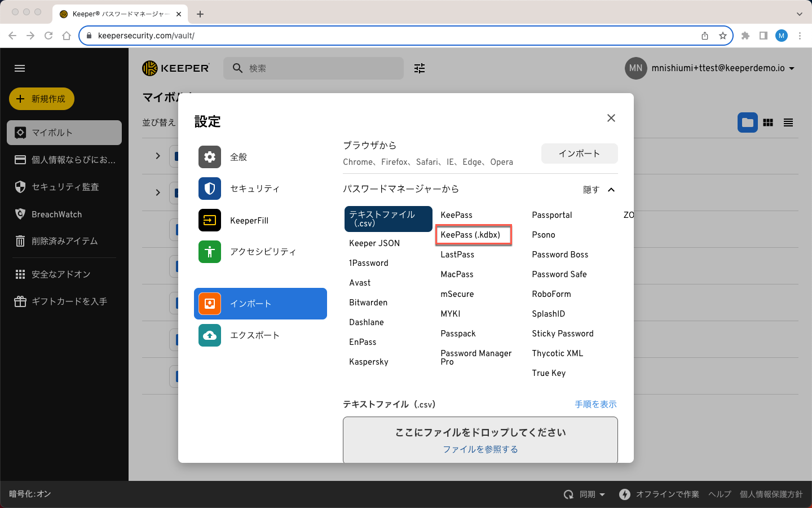Bookmark this page with star icon
This screenshot has width=812, height=508.
coord(722,36)
